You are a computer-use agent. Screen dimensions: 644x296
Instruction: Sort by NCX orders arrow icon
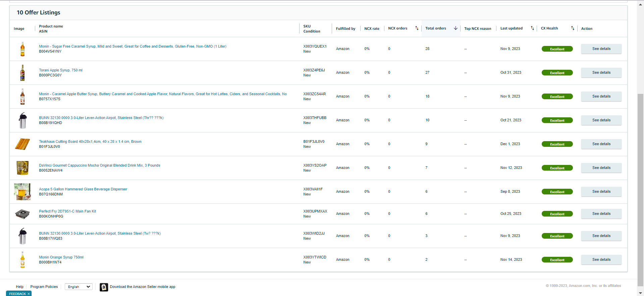(417, 28)
